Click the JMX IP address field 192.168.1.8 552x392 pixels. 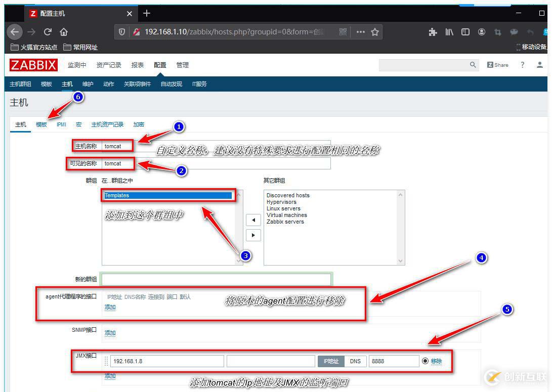coord(167,361)
